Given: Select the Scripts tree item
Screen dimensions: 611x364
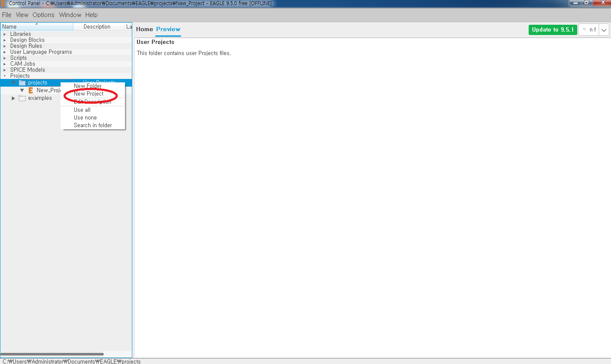Looking at the screenshot, I should pyautogui.click(x=18, y=58).
